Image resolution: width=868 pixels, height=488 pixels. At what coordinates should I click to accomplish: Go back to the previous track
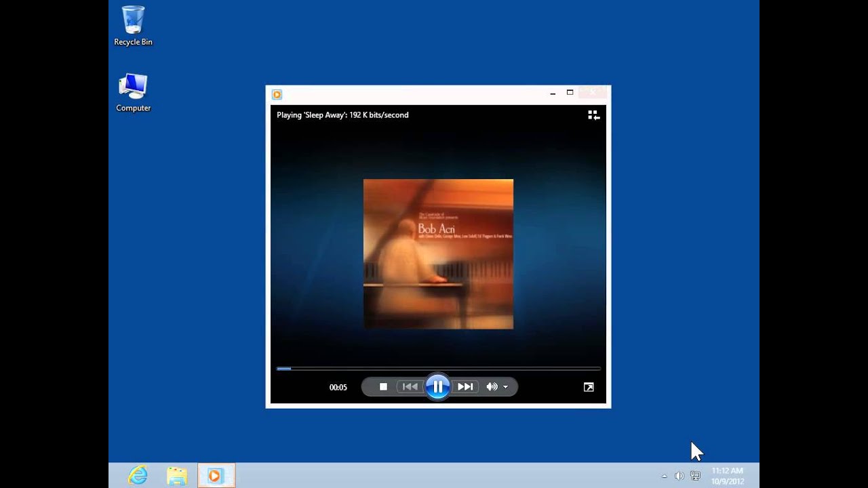pyautogui.click(x=410, y=387)
